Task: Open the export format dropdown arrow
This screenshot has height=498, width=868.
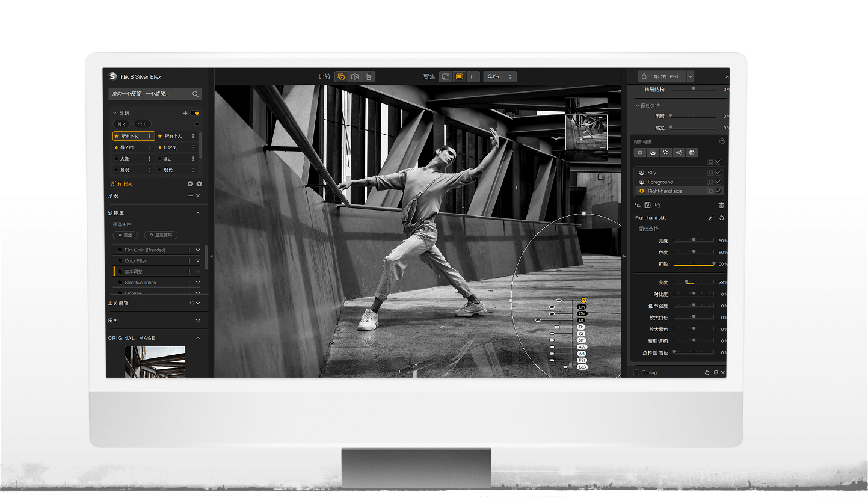Action: coord(691,76)
